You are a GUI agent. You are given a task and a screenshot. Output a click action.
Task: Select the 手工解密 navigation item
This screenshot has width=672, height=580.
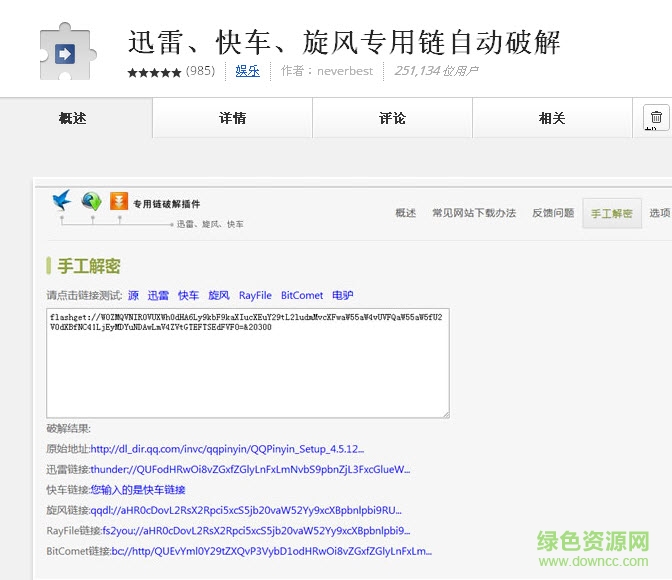612,214
